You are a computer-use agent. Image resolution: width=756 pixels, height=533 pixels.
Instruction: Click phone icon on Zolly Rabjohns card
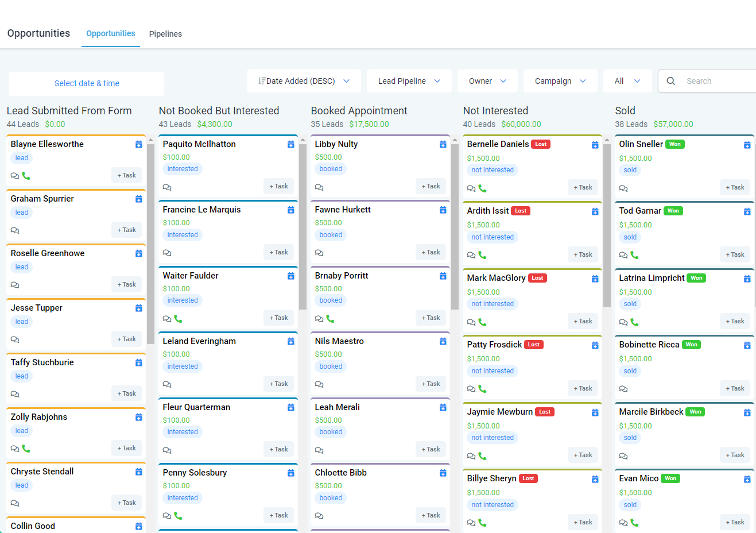coord(26,449)
